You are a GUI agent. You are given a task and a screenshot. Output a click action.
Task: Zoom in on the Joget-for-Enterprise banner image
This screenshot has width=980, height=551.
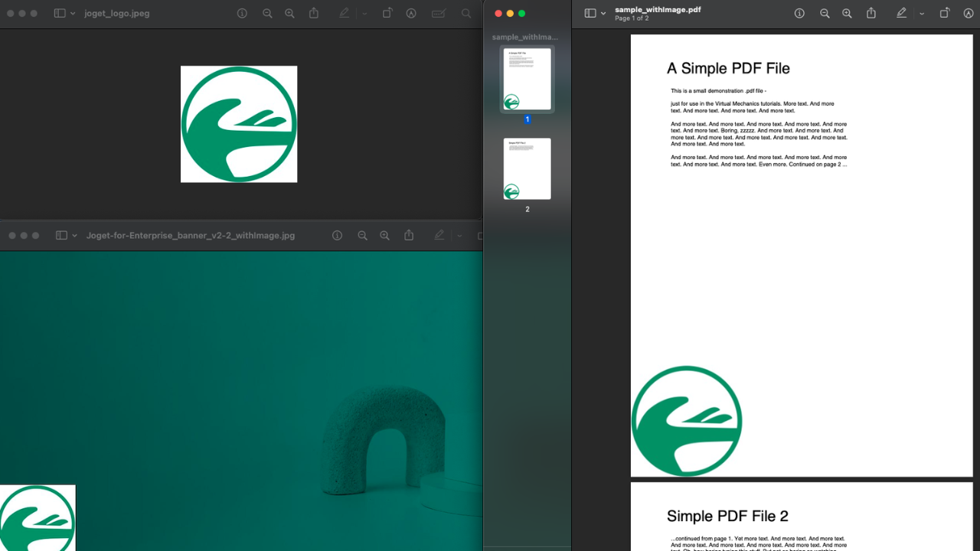tap(385, 236)
